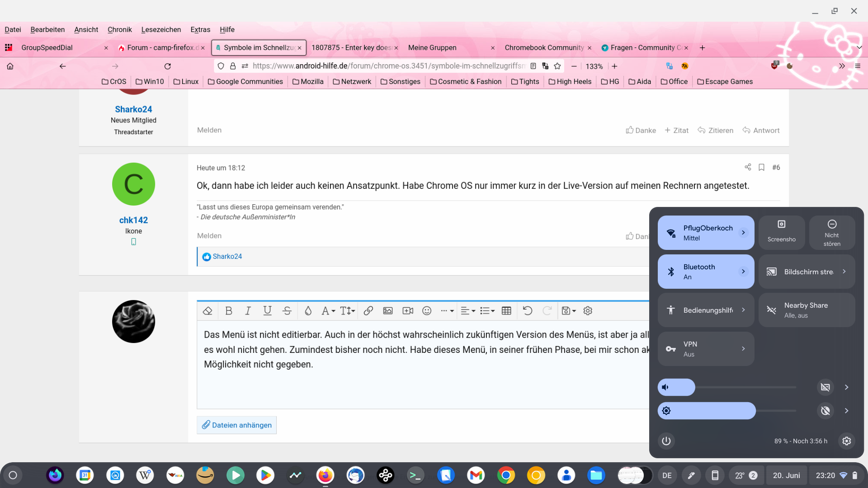The width and height of the screenshot is (868, 488).
Task: Toggle Nicht stören mode
Action: pos(831,233)
